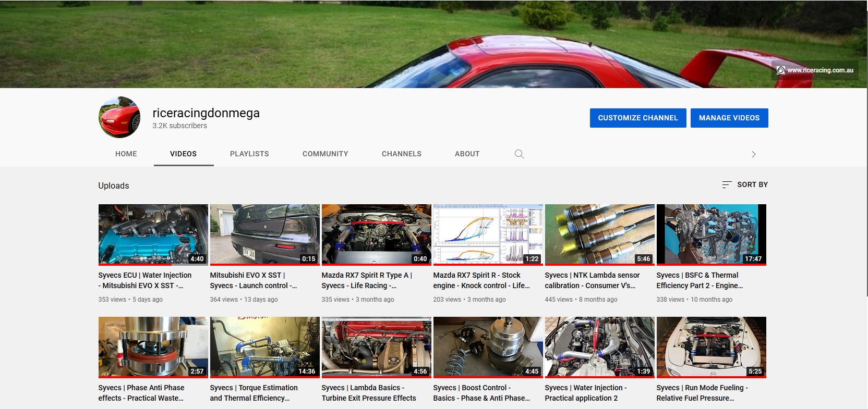The height and width of the screenshot is (409, 868).
Task: Switch to the Playlists tab
Action: pos(249,154)
